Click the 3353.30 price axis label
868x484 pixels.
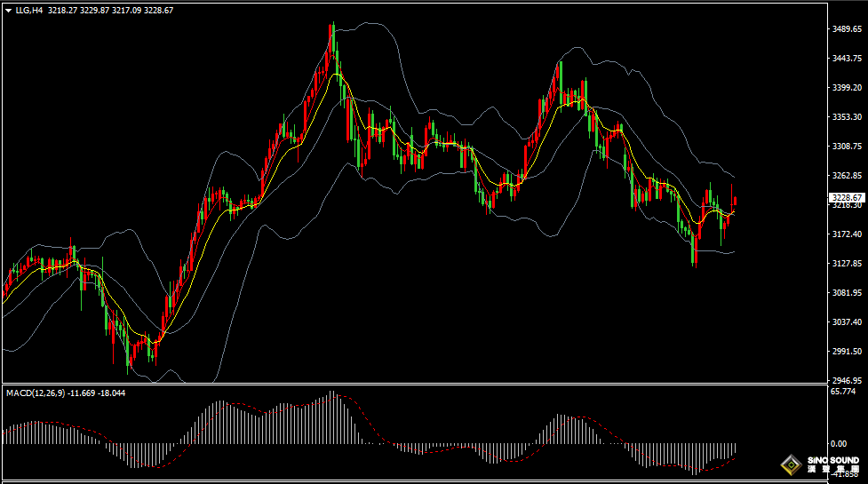tap(847, 117)
